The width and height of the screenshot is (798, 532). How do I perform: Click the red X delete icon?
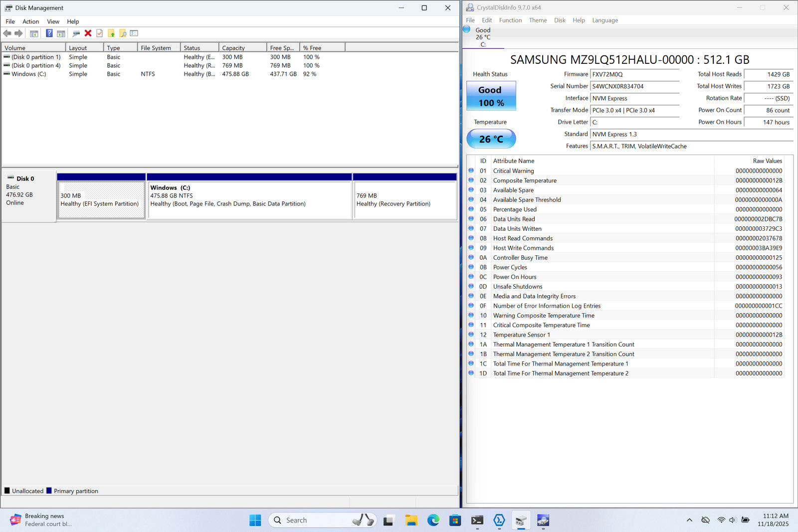pyautogui.click(x=88, y=33)
